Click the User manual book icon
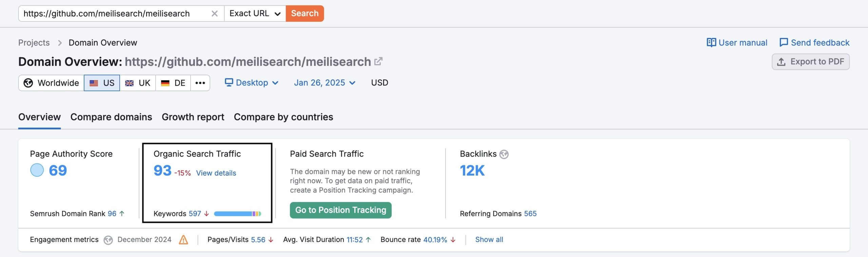Image resolution: width=868 pixels, height=257 pixels. tap(711, 43)
